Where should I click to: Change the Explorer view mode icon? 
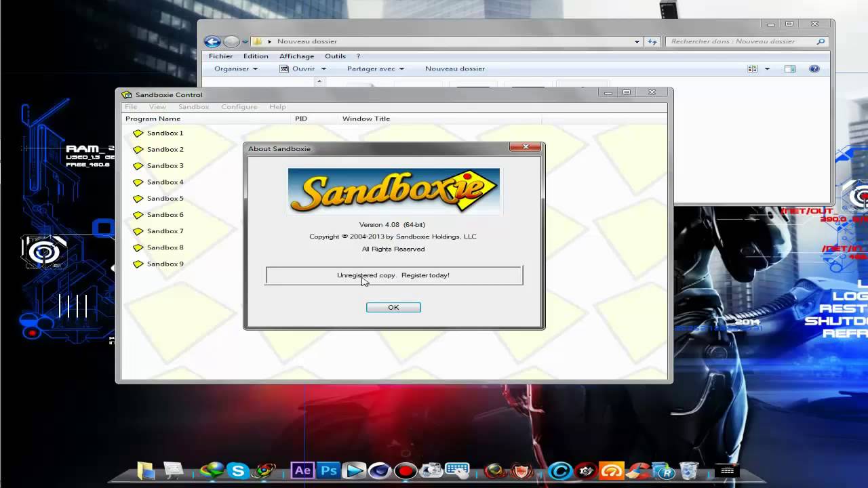pyautogui.click(x=752, y=68)
